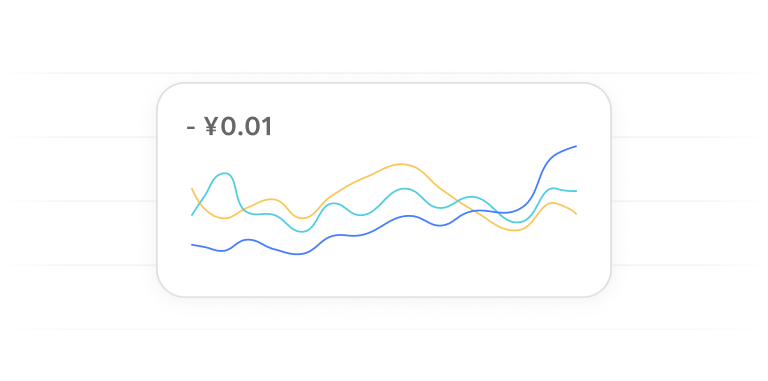Image resolution: width=768 pixels, height=381 pixels.
Task: Click the blue line's steep rising segment
Action: pyautogui.click(x=540, y=177)
